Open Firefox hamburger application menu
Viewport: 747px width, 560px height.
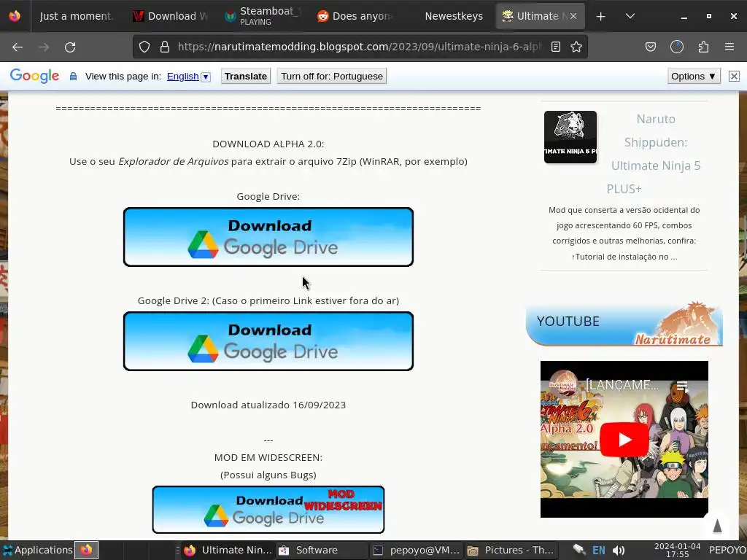click(729, 47)
